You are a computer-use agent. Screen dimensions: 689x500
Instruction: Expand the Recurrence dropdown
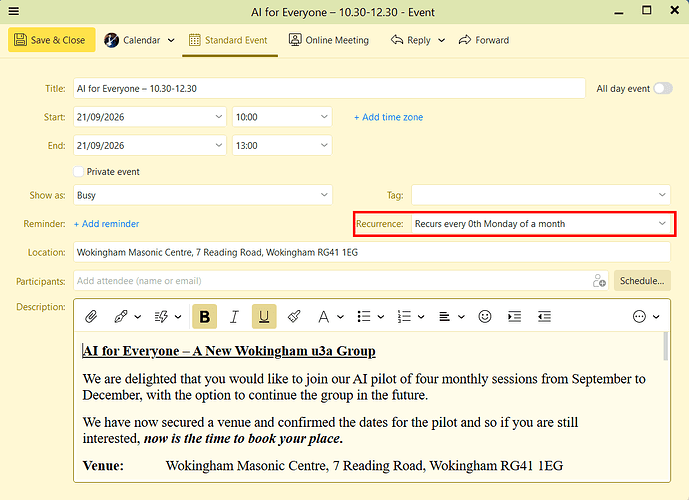click(x=540, y=224)
